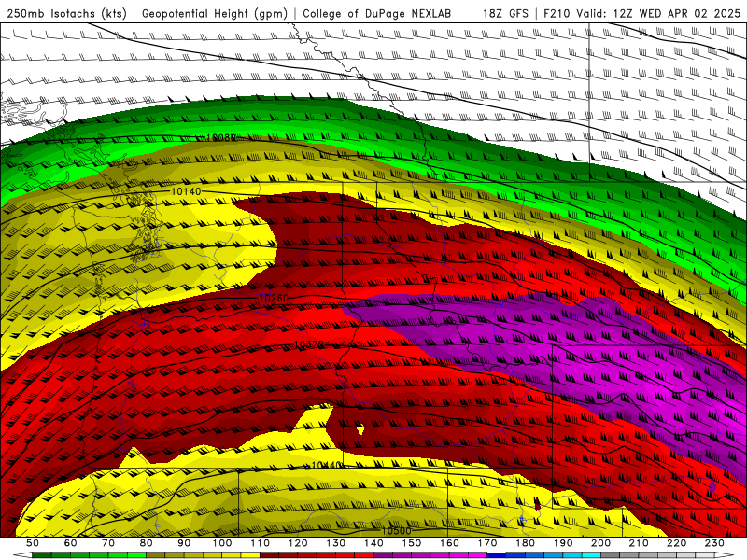Click the 160 label on the color scale

click(x=449, y=543)
